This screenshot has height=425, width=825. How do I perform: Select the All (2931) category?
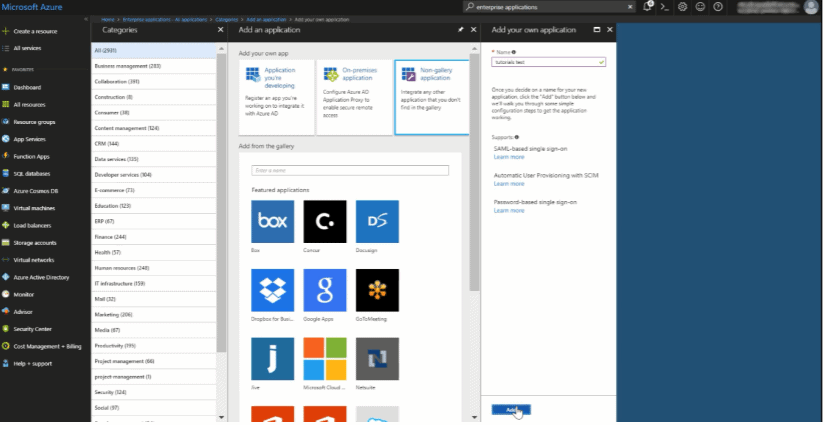tap(154, 50)
